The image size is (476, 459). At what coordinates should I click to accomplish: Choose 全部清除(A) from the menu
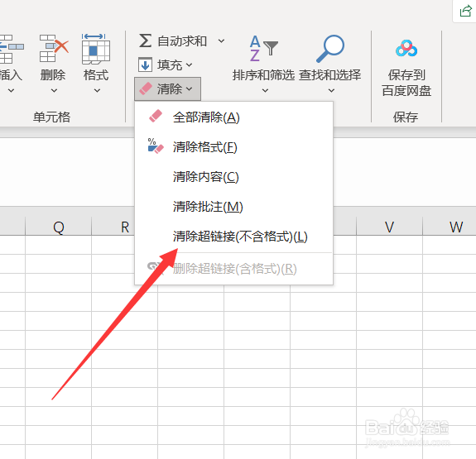233,117
